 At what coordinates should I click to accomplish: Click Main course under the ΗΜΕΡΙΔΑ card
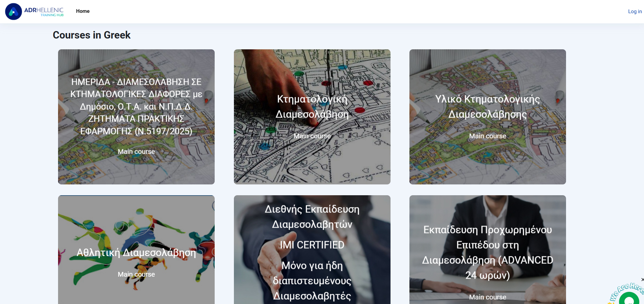[x=136, y=152]
